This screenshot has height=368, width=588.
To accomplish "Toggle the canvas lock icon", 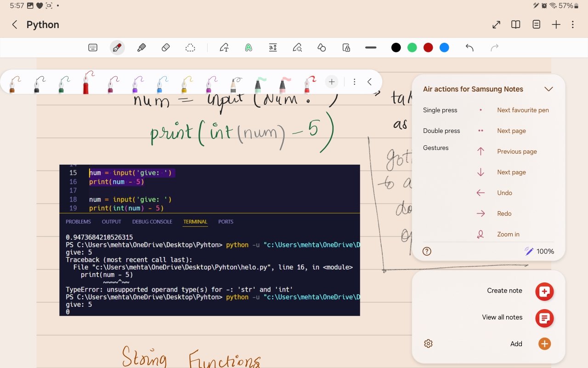I will click(x=346, y=47).
